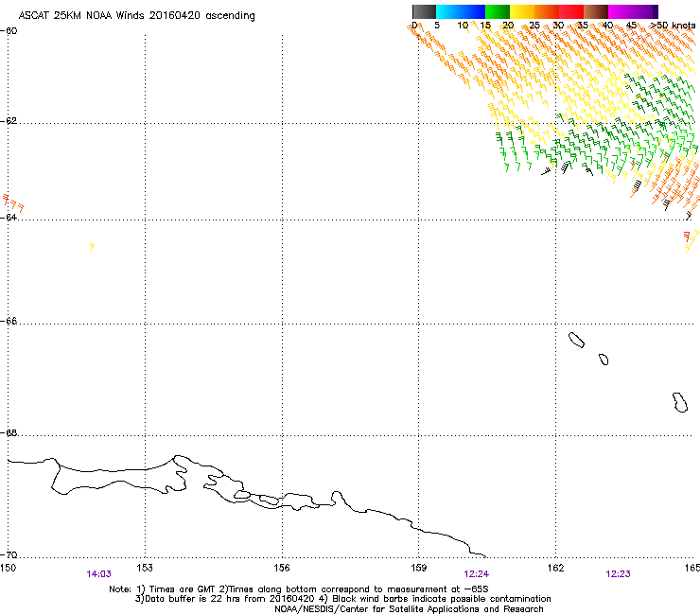Click the small middle island outline below -66
This screenshot has height=615, width=700.
(x=604, y=360)
